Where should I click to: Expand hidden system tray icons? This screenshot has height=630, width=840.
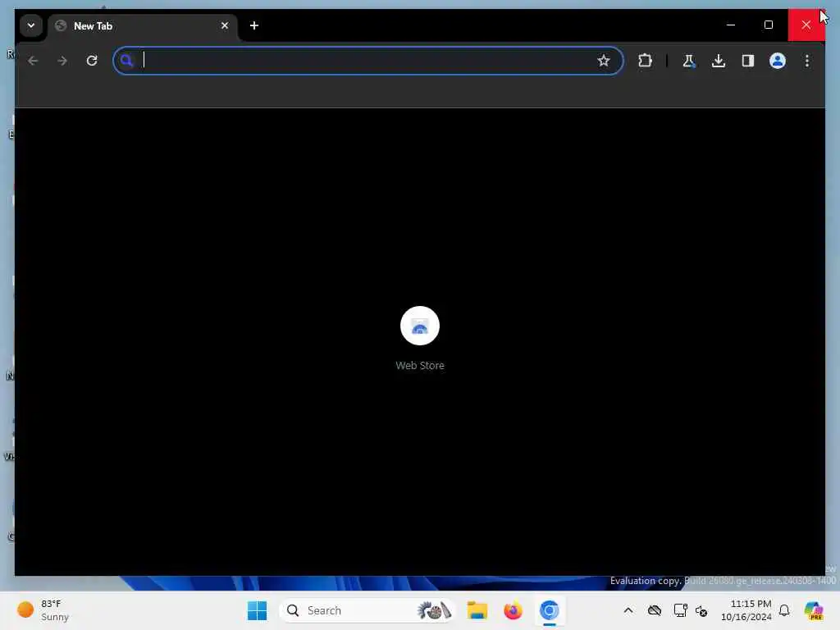tap(628, 610)
